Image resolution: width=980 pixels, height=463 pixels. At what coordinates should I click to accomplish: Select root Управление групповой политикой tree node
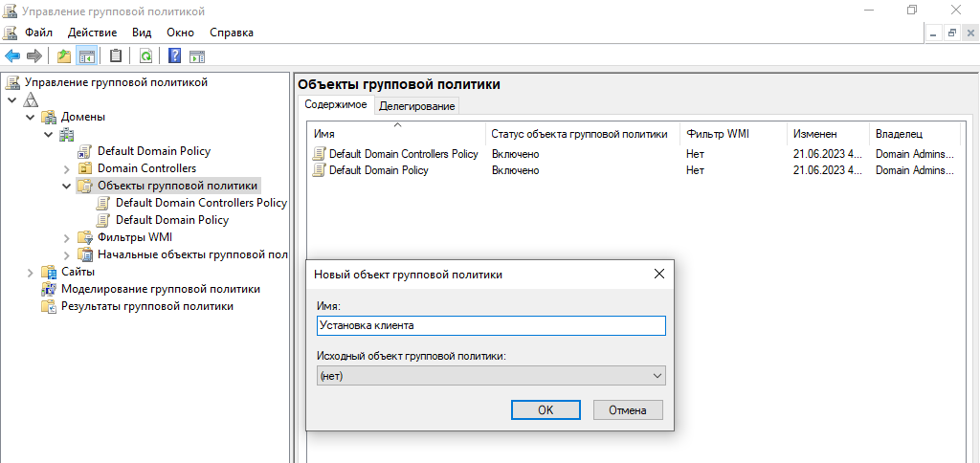point(116,82)
